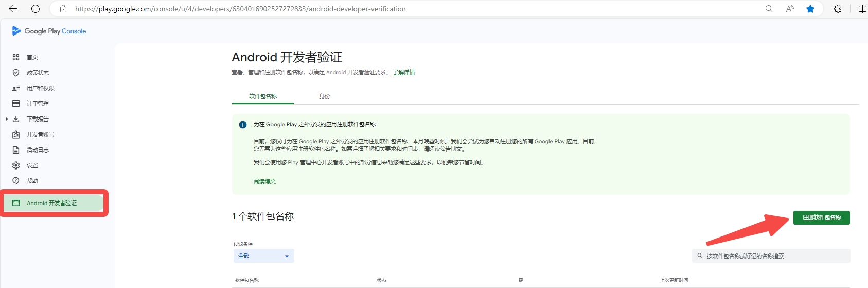Screen dimensions: 868x288
Task: Switch to the 身份 tab
Action: 324,96
